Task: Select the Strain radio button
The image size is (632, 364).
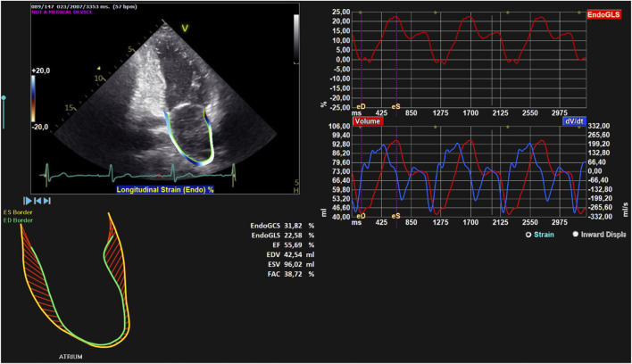Action: 528,235
